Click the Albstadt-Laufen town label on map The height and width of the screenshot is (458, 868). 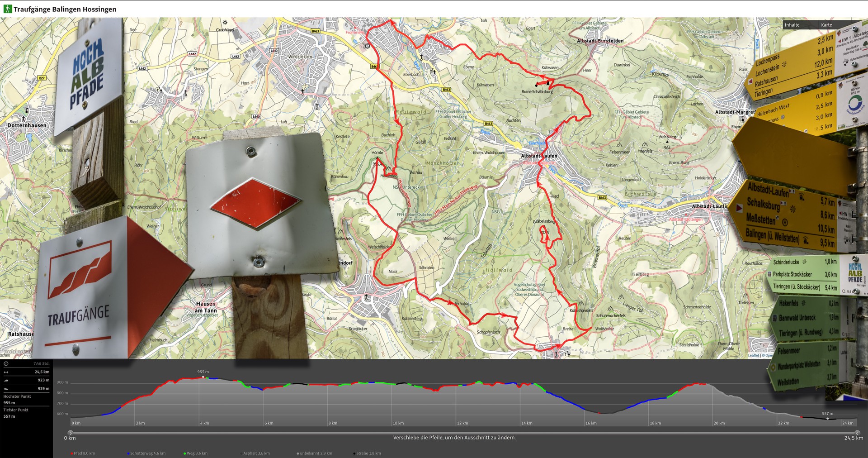coord(539,156)
